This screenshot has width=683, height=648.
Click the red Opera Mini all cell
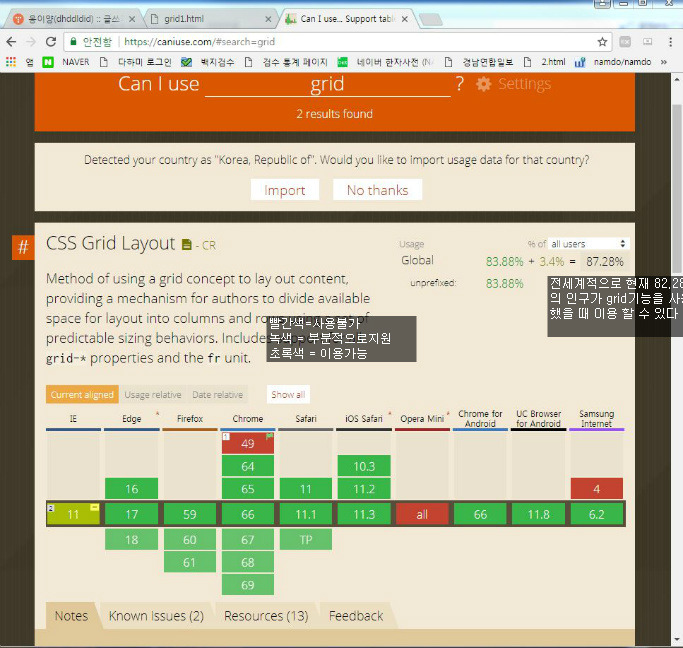click(x=422, y=514)
